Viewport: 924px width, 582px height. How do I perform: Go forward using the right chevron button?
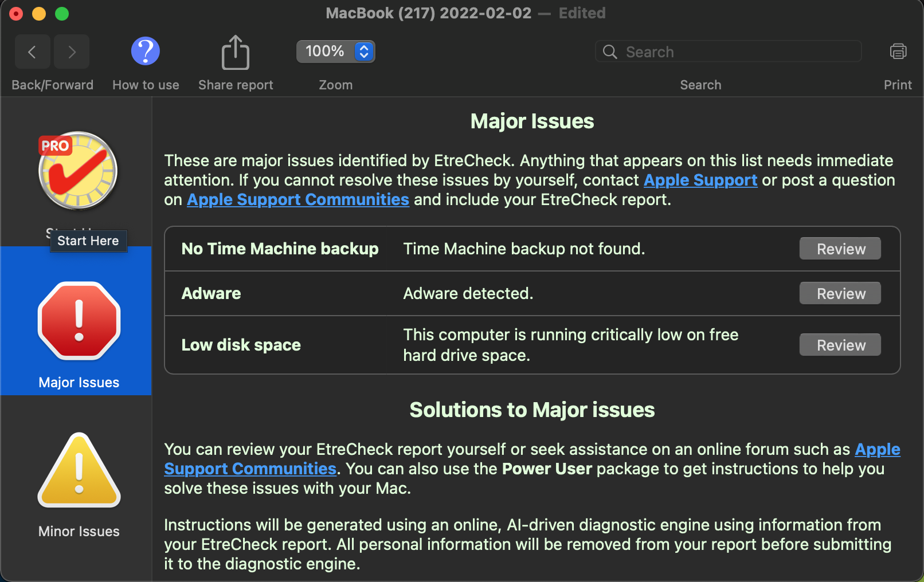pos(72,52)
